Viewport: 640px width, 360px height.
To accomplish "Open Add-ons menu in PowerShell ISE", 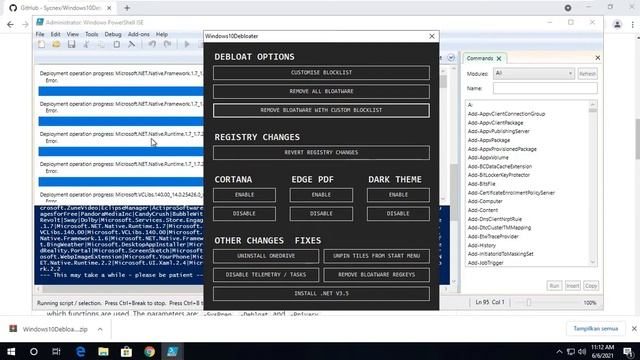I will 139,34.
